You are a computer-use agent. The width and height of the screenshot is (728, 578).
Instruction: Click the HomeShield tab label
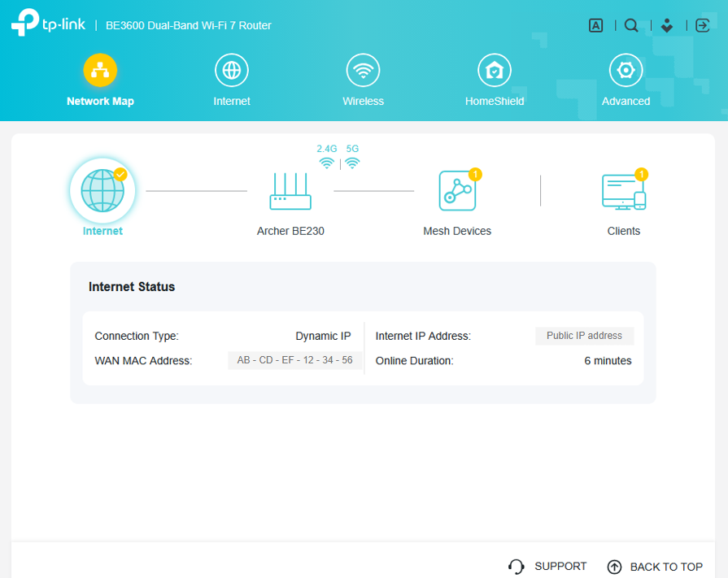click(x=495, y=101)
